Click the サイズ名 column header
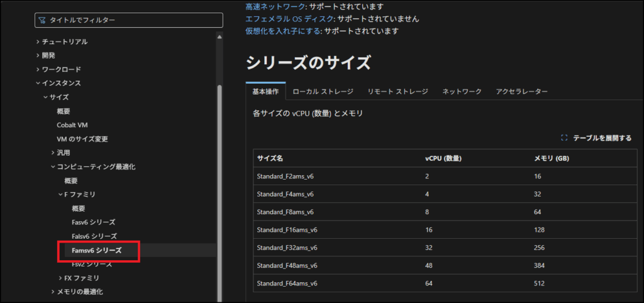Image resolution: width=644 pixels, height=303 pixels. 270,158
